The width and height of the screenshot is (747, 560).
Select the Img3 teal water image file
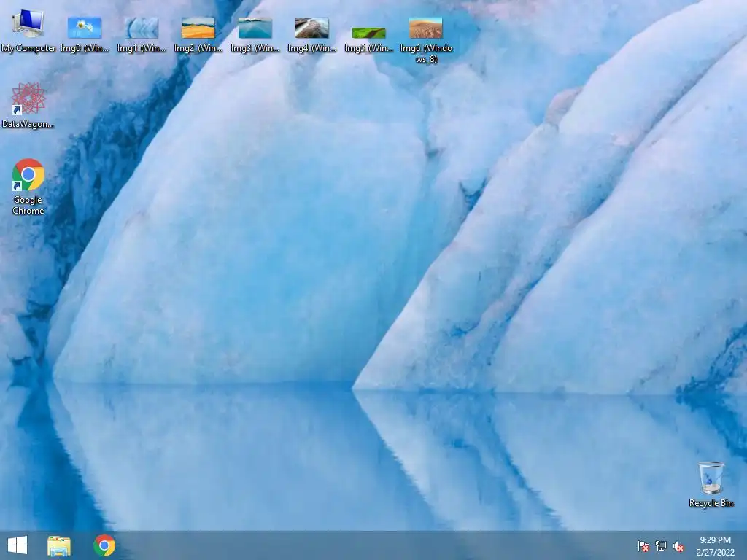coord(255,34)
